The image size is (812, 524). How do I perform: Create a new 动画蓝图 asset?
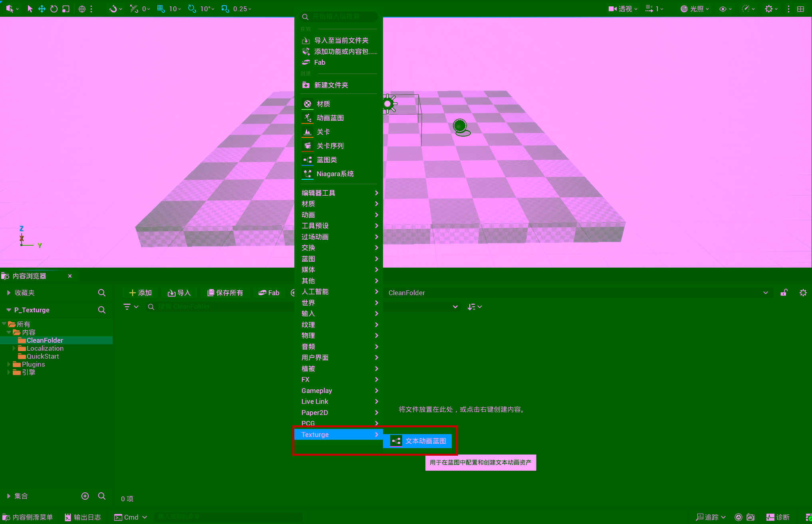pyautogui.click(x=339, y=118)
